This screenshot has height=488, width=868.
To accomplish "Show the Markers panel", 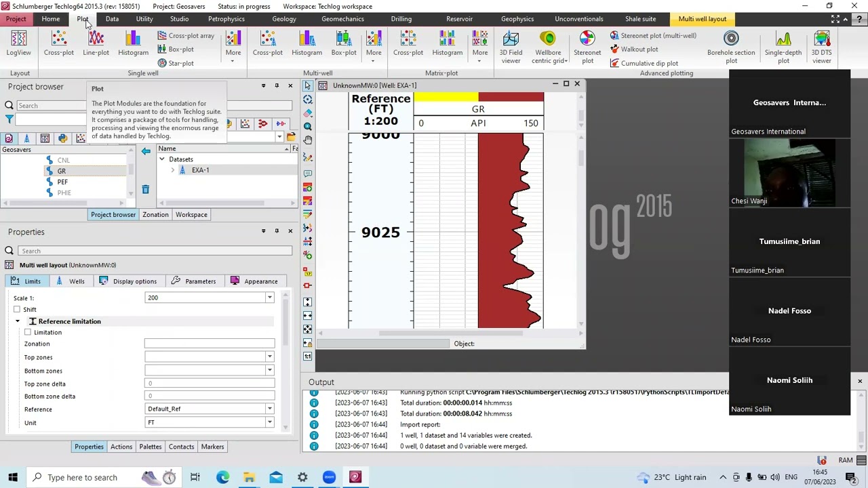I will [212, 447].
